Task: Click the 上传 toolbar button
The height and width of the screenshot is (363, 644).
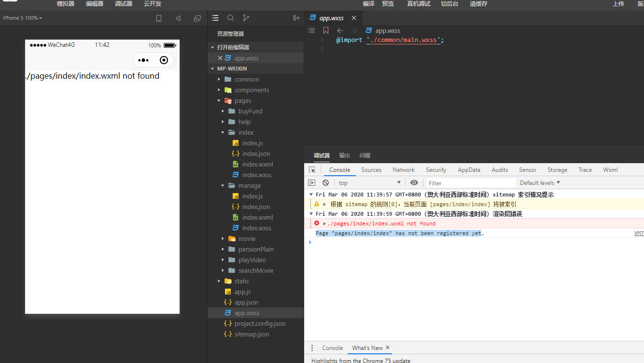Action: coord(618,3)
